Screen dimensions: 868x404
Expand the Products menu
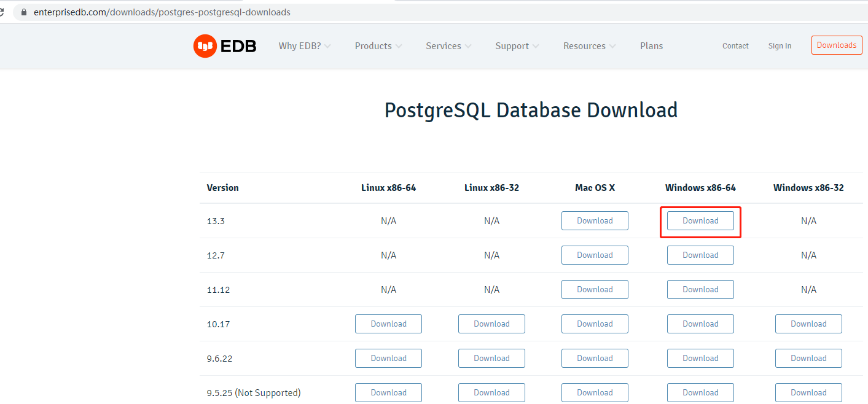tap(378, 46)
